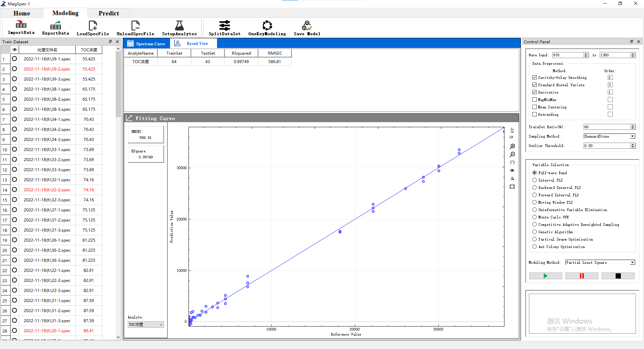
Task: Open Sampling Method KennardStone dropdown
Action: (609, 136)
